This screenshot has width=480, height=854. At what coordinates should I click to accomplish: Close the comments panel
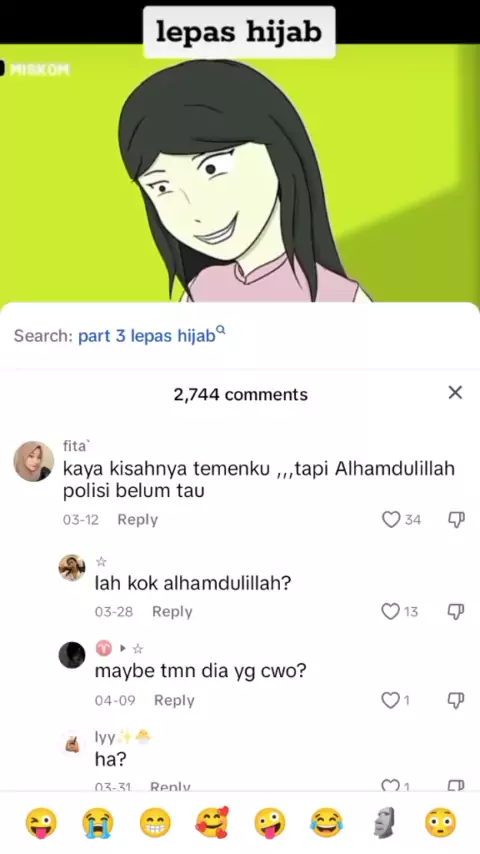(455, 392)
